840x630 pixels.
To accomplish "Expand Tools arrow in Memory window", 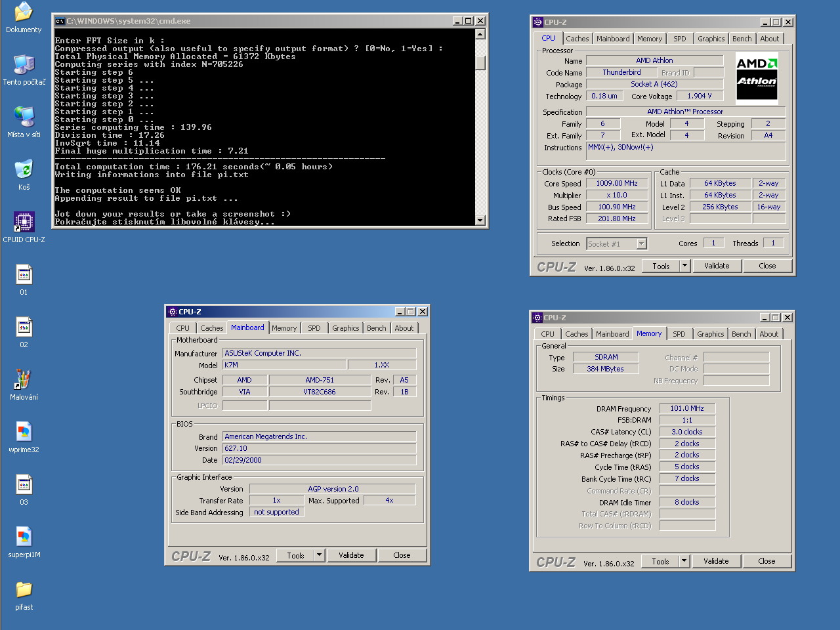I will point(684,561).
